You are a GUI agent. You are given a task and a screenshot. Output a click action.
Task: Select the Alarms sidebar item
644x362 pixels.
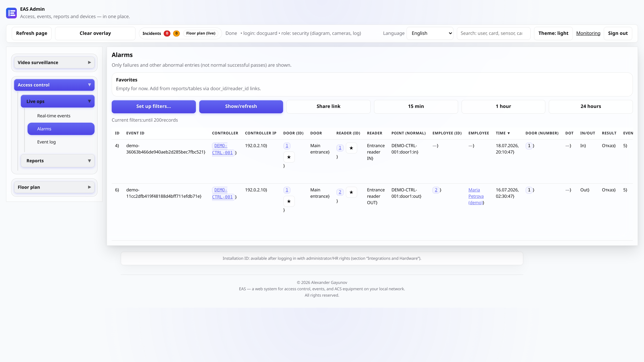[x=61, y=129]
